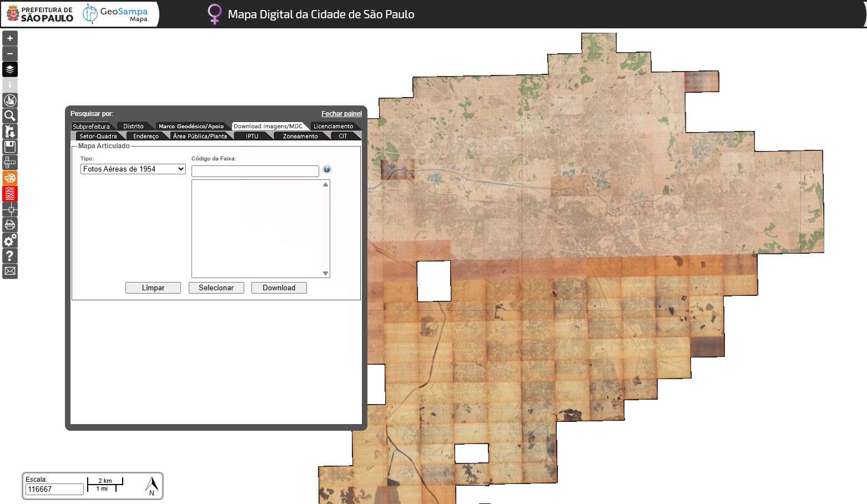
Task: Click the magnifier search tool
Action: coord(10,116)
